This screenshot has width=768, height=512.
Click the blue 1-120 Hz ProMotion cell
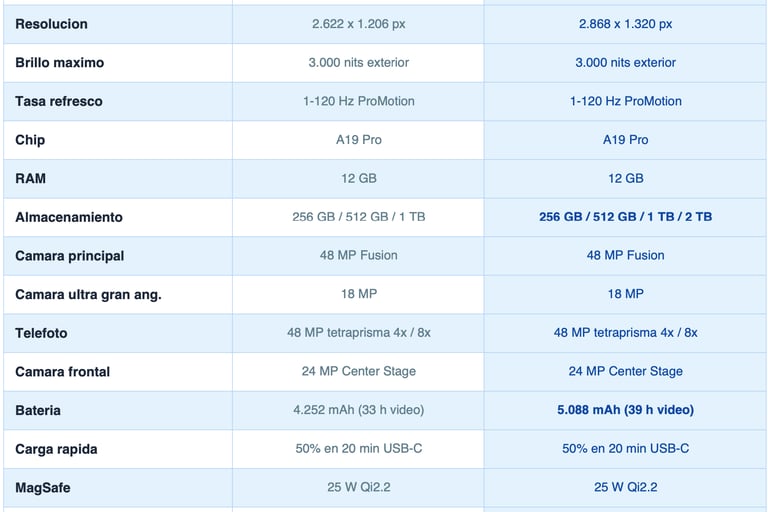[x=625, y=101]
